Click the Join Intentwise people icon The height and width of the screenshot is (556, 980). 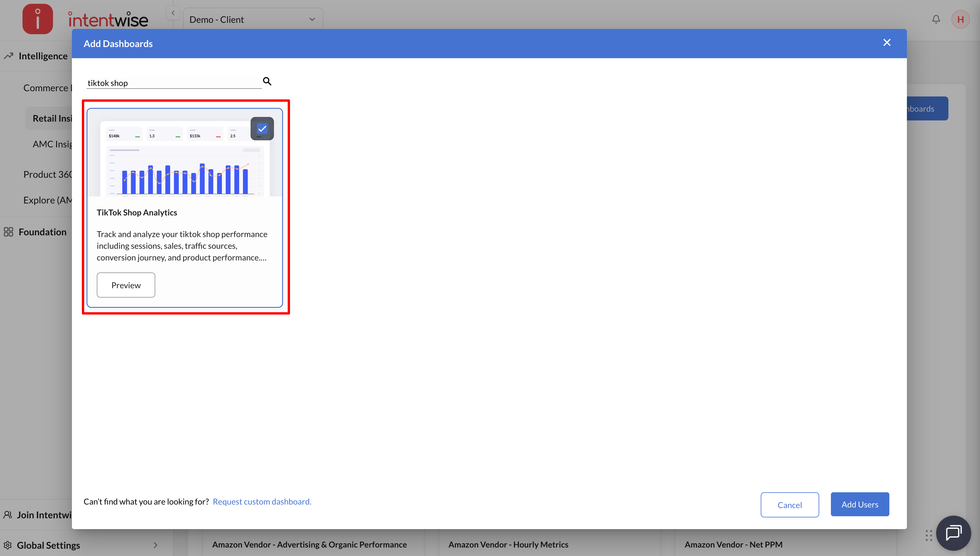[x=8, y=515]
